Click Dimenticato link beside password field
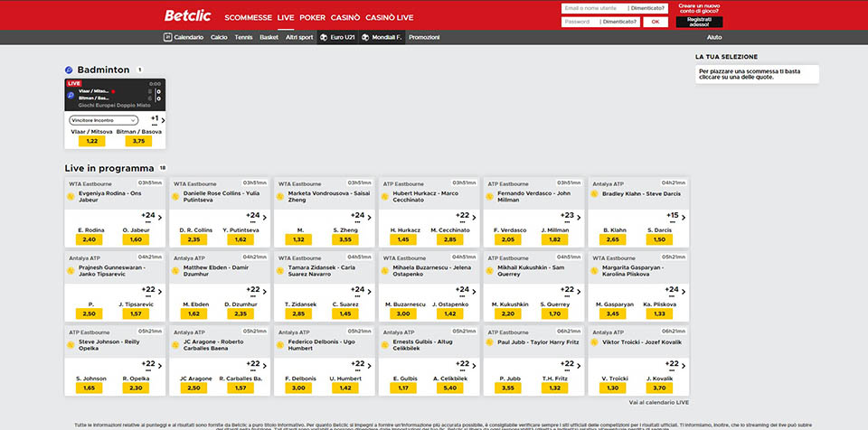The width and height of the screenshot is (868, 430). coord(620,23)
